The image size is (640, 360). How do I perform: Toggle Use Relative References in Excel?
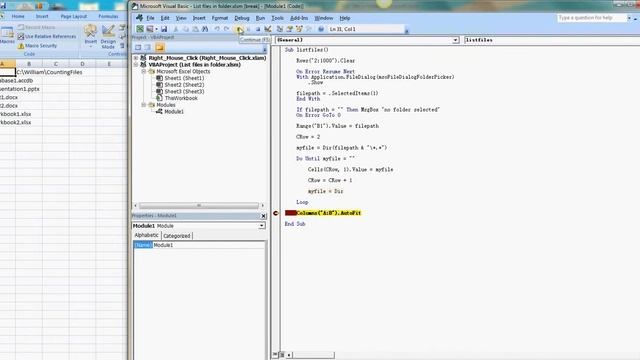(x=47, y=36)
